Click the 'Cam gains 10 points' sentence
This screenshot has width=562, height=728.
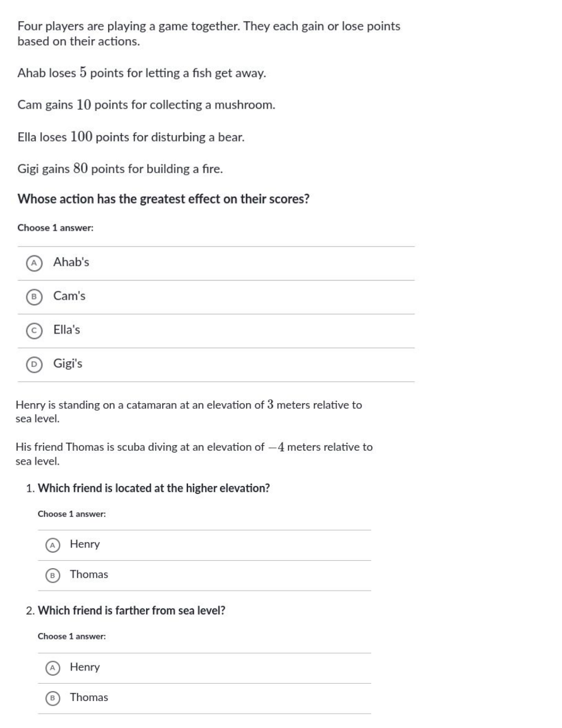[146, 105]
